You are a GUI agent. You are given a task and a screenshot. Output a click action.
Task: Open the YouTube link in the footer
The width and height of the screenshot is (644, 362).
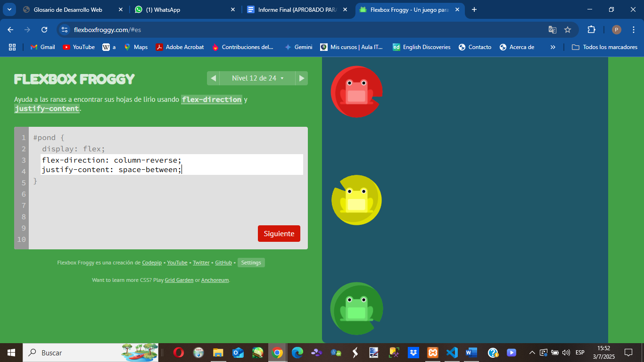click(177, 263)
